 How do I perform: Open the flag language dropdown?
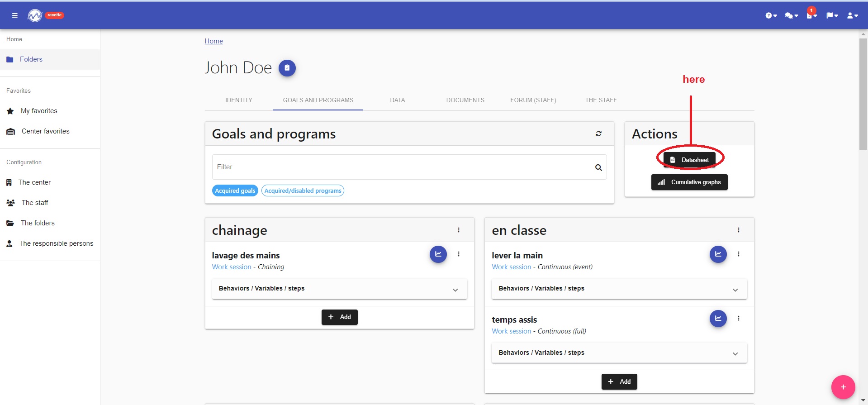click(x=832, y=15)
